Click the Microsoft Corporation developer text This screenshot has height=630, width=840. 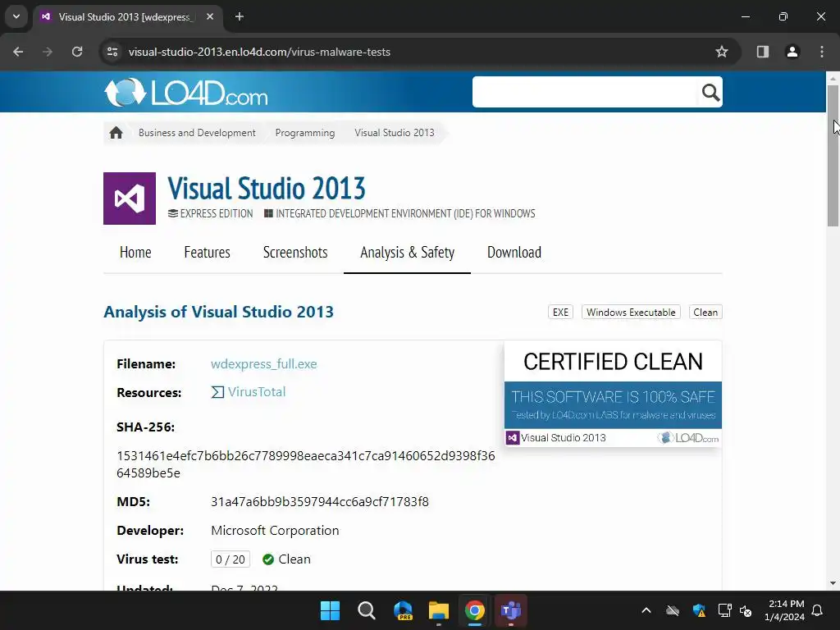coord(275,531)
